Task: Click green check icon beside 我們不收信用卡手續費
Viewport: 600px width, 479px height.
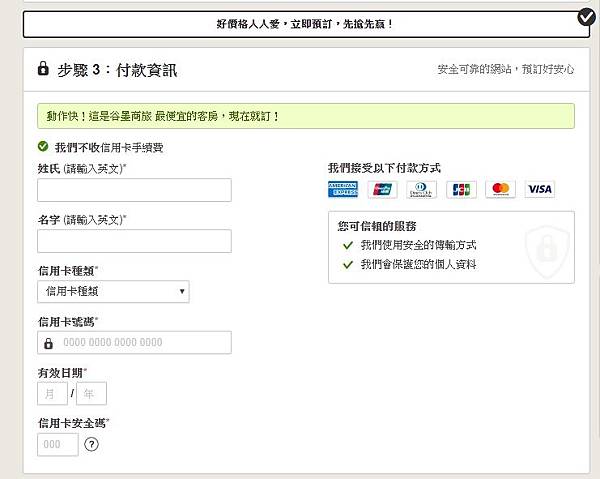Action: pyautogui.click(x=43, y=146)
